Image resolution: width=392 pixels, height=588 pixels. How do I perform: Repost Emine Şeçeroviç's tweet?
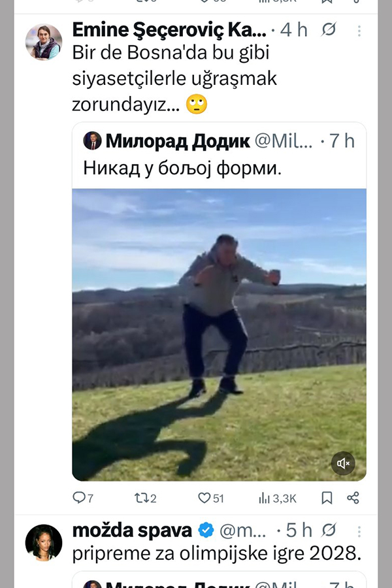click(145, 498)
